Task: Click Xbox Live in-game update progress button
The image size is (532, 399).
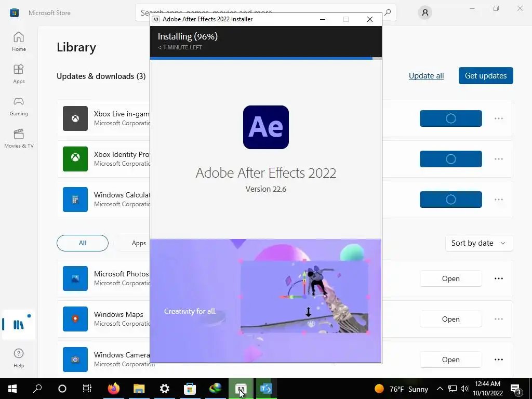Action: 450,118
